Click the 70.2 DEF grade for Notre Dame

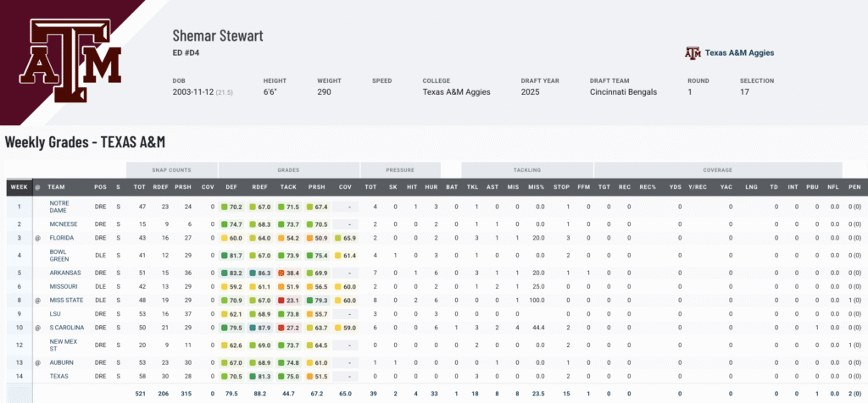pyautogui.click(x=231, y=207)
